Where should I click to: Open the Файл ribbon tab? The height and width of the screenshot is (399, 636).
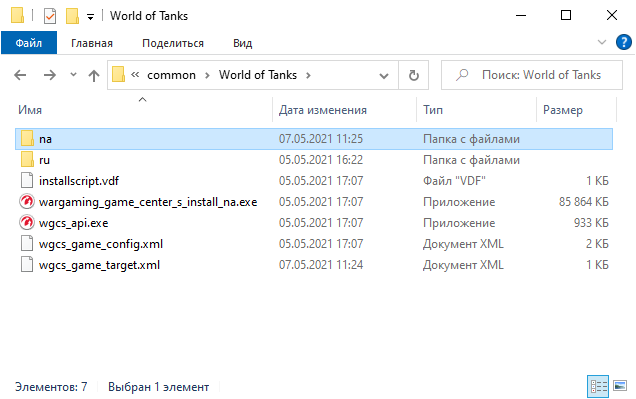tap(29, 43)
